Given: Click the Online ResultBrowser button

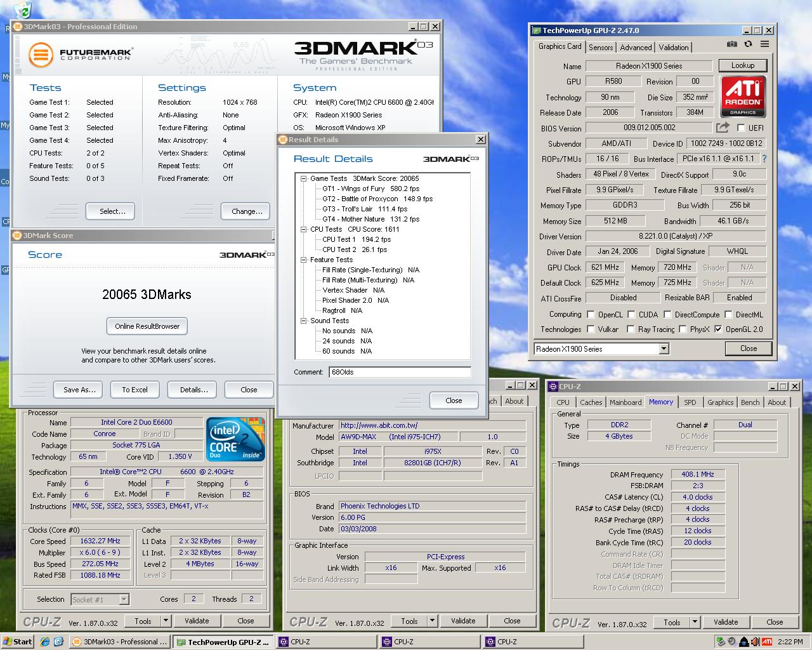Looking at the screenshot, I should pyautogui.click(x=147, y=326).
